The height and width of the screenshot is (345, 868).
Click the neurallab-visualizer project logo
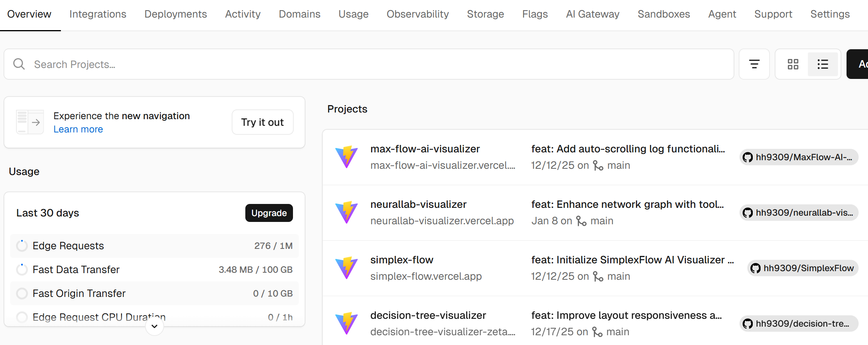(346, 213)
